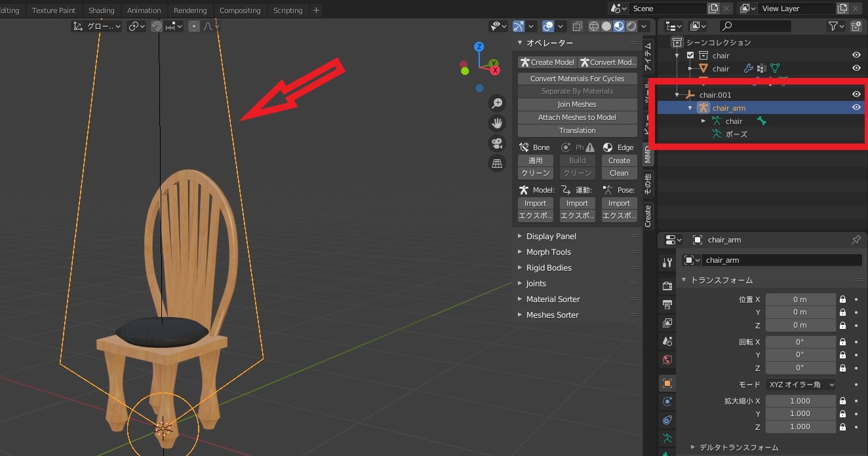
Task: Click Convert Materials For Cycles button
Action: pos(577,79)
